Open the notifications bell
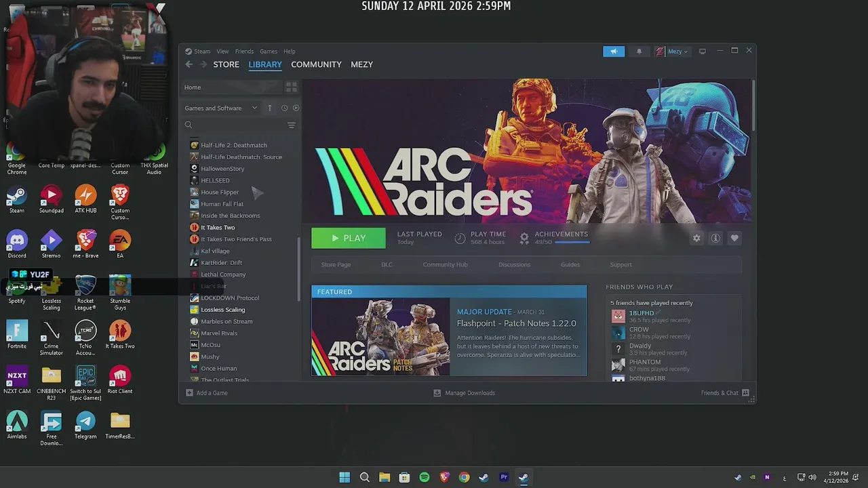Screen dimensions: 868x488 click(x=639, y=52)
